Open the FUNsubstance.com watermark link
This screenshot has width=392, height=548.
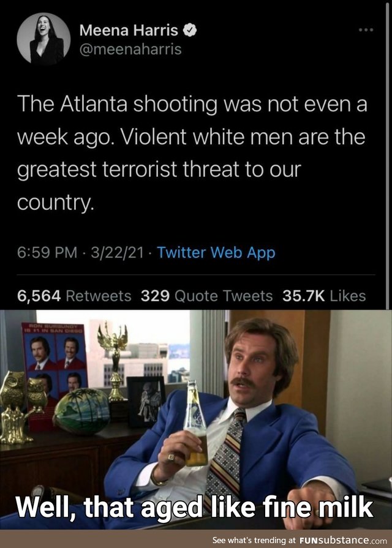[343, 540]
